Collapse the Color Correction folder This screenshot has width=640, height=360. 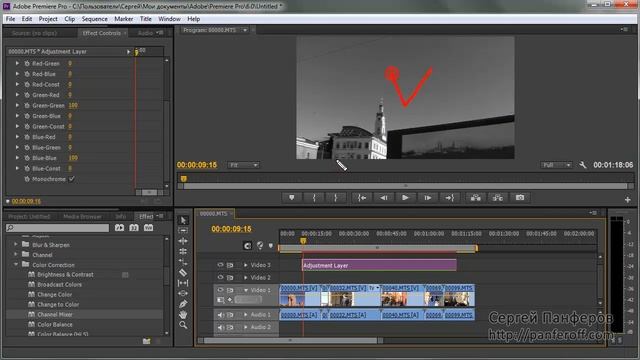pyautogui.click(x=16, y=264)
